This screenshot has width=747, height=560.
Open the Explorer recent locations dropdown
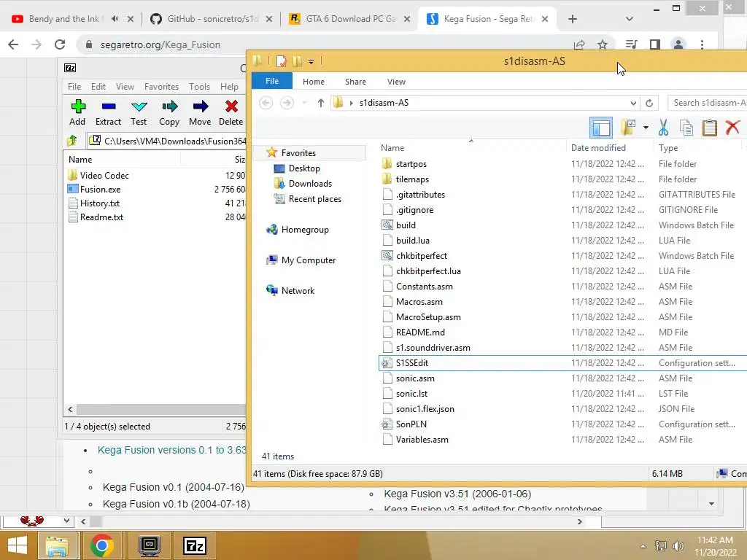click(x=304, y=103)
